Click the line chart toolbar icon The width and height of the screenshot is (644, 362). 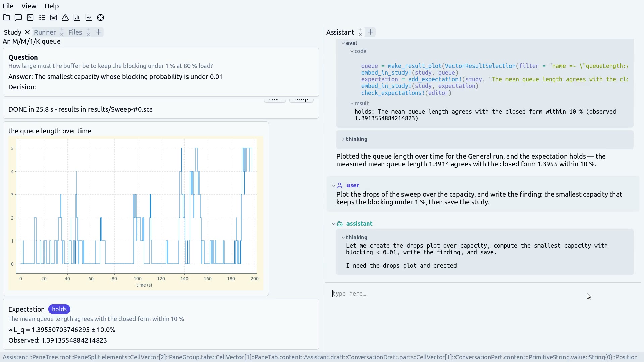tap(89, 18)
